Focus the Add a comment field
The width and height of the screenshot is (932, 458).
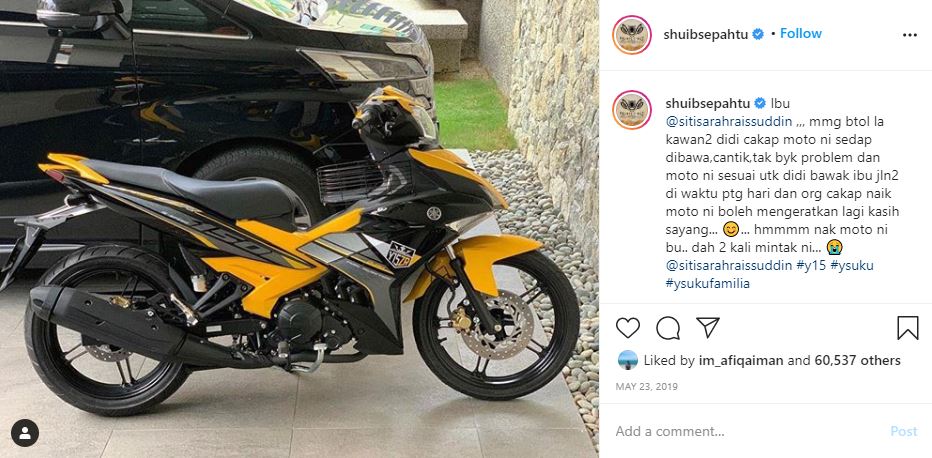click(x=749, y=431)
